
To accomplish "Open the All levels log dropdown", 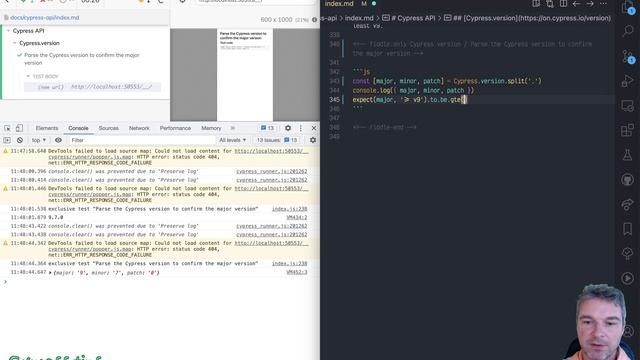I will [233, 140].
